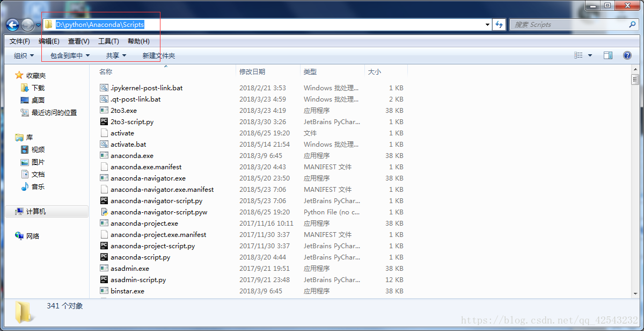Click the .ipykernel-post-link.bat file icon
The width and height of the screenshot is (644, 331).
point(104,88)
